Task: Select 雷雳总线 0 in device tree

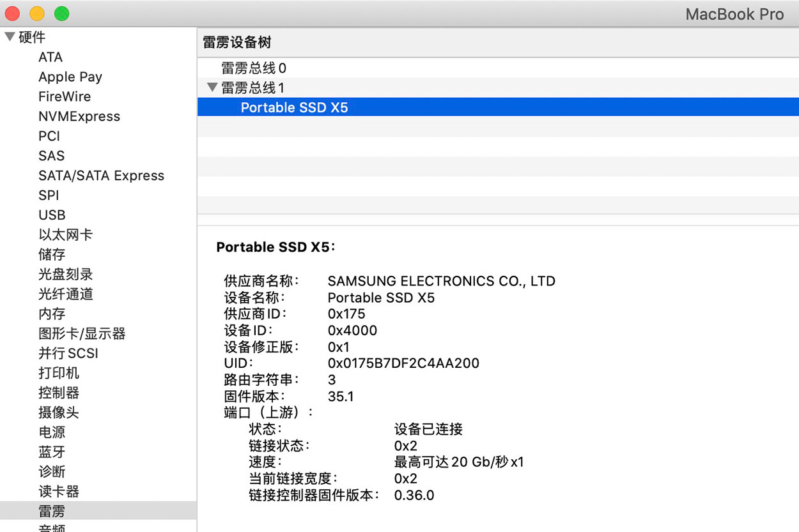Action: (254, 68)
